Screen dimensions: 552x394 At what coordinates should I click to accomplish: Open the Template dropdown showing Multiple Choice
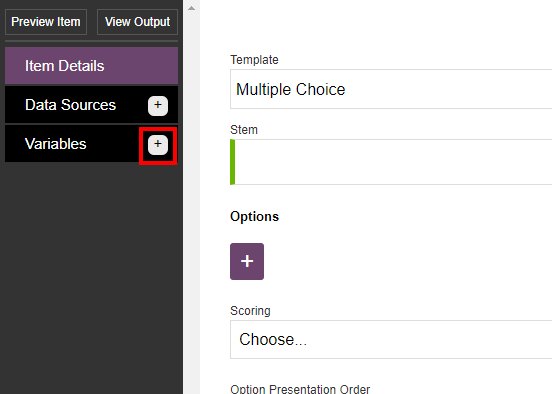[391, 89]
